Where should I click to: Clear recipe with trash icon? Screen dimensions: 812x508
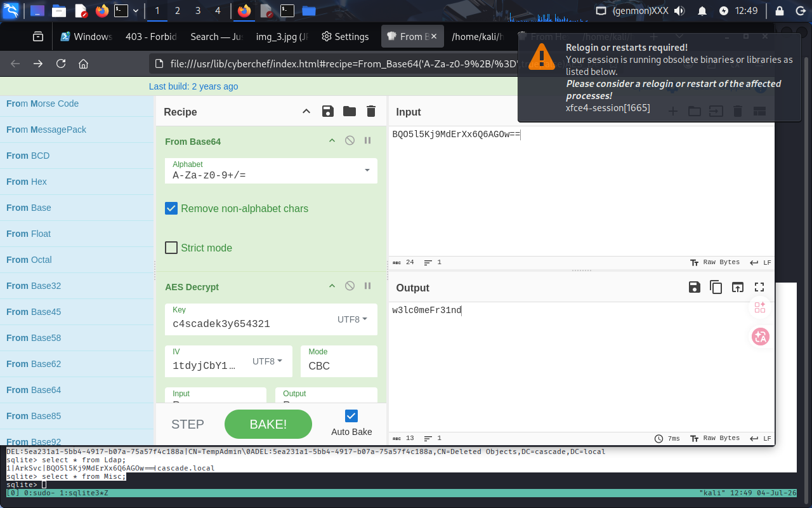(371, 112)
